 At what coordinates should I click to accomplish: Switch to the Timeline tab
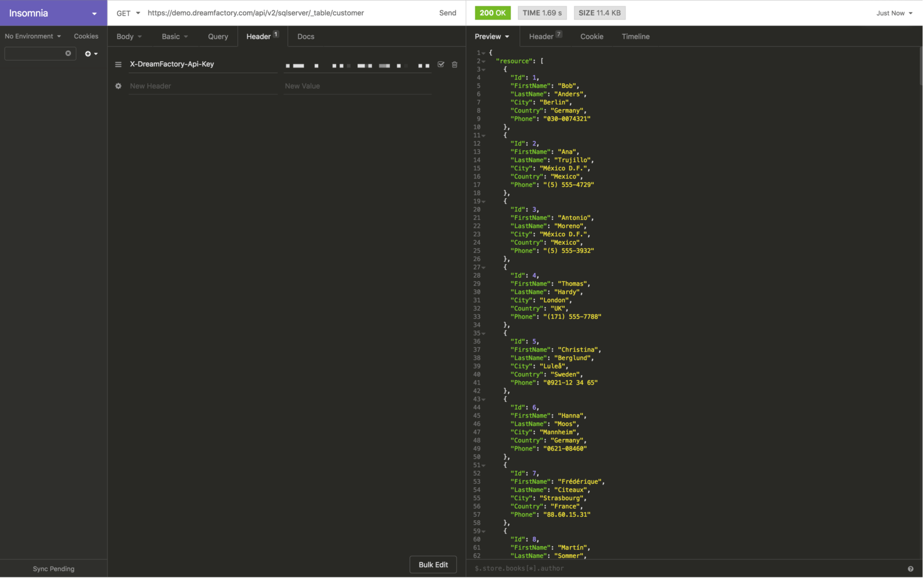[635, 36]
